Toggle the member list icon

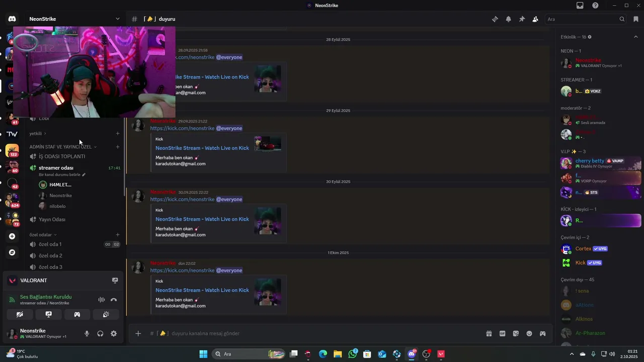tap(535, 19)
